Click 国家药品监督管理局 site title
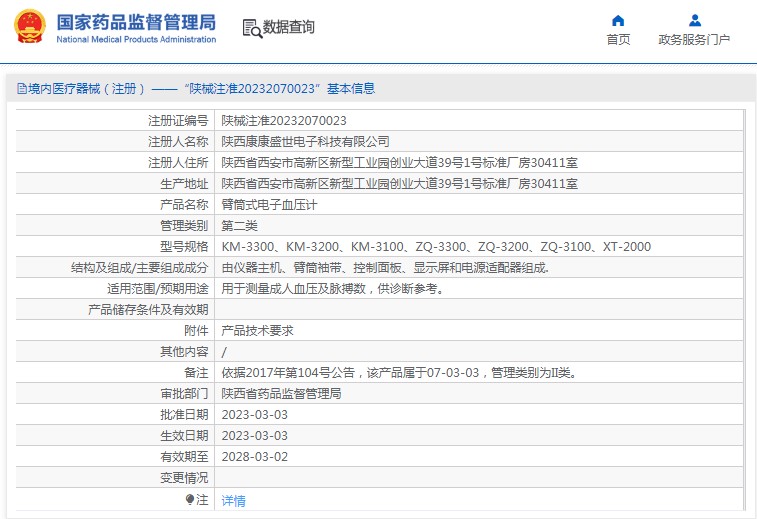 (x=136, y=22)
